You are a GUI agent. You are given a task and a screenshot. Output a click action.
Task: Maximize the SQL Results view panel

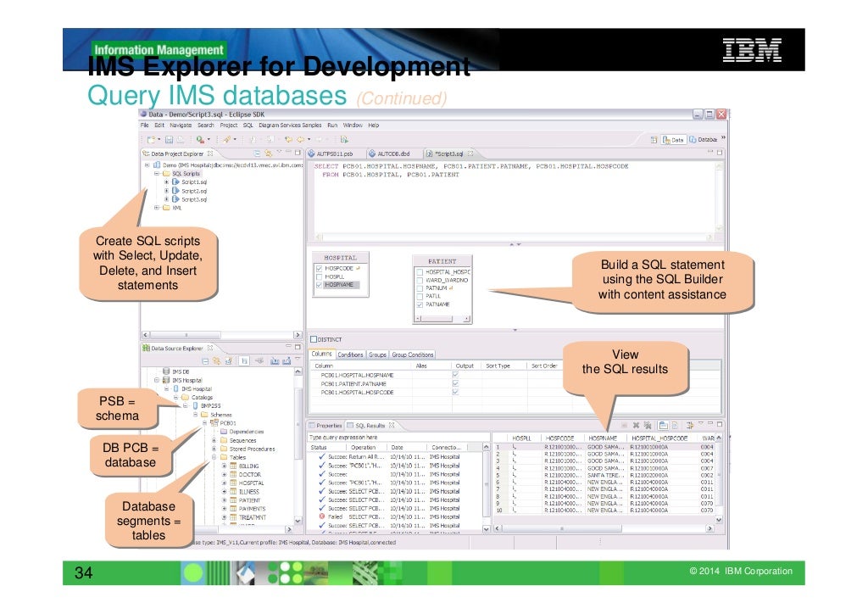coord(720,424)
